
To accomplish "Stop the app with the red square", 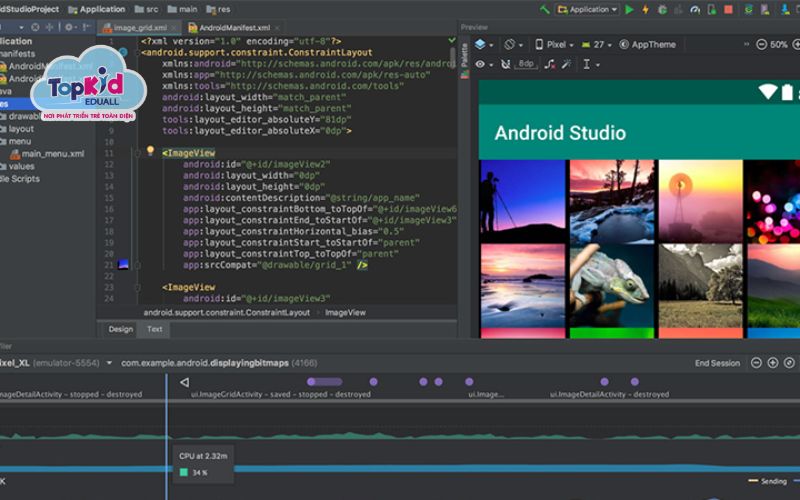I will 729,9.
